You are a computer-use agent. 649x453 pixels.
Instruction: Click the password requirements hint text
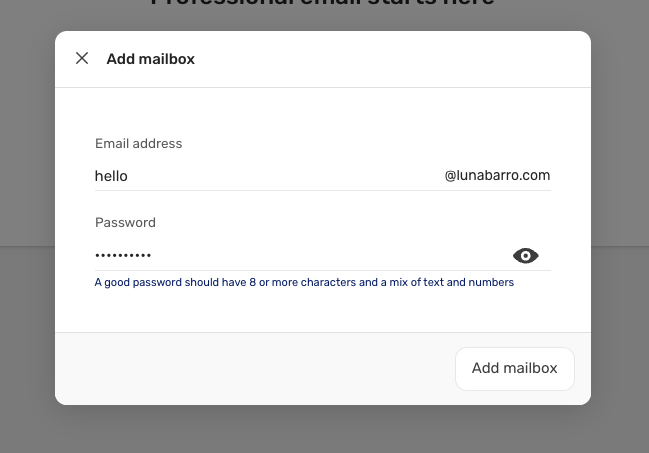304,282
